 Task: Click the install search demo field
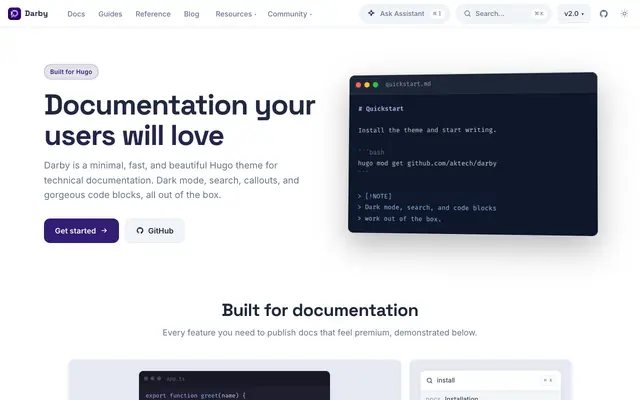[491, 380]
